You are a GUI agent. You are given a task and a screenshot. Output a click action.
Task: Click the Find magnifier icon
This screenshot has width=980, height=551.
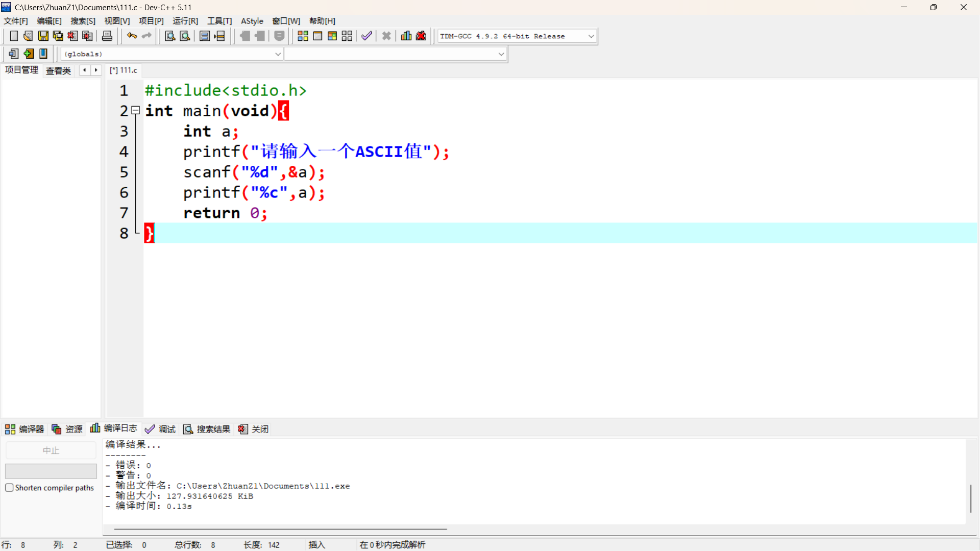pos(170,36)
